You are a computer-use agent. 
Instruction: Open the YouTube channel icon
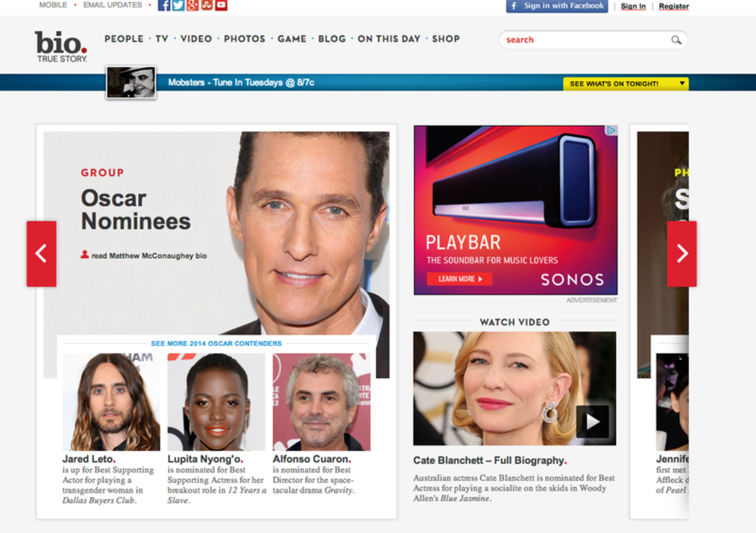[221, 5]
